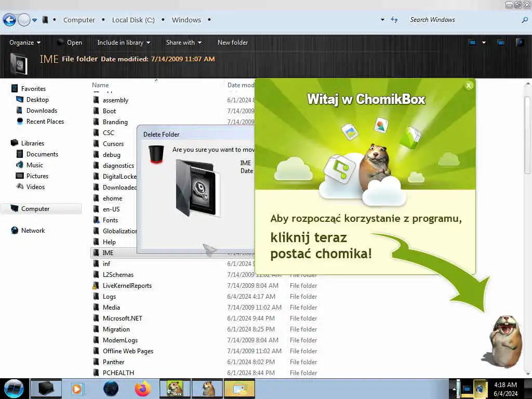Viewport: 532px width, 399px height.
Task: Select the Offline Web Pages folder
Action: click(128, 351)
